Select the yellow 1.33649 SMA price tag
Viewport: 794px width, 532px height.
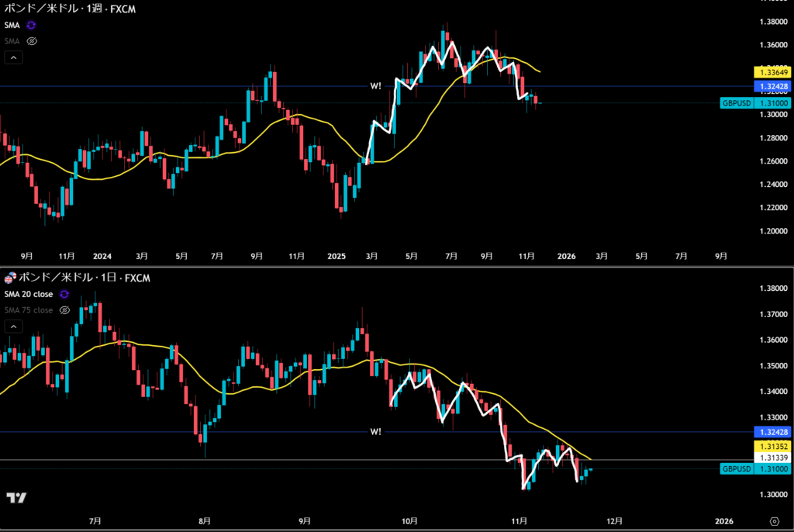click(772, 72)
